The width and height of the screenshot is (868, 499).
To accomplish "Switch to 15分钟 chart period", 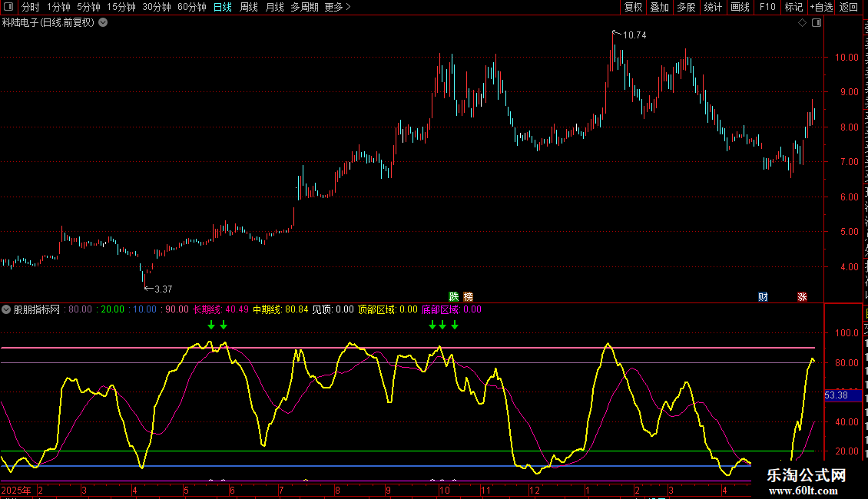I will (121, 7).
